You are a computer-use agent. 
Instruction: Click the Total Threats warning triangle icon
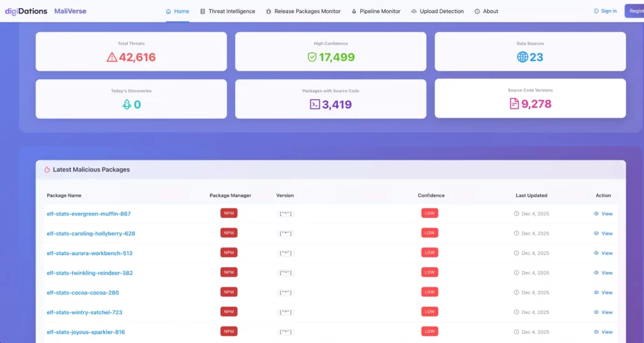(x=112, y=57)
